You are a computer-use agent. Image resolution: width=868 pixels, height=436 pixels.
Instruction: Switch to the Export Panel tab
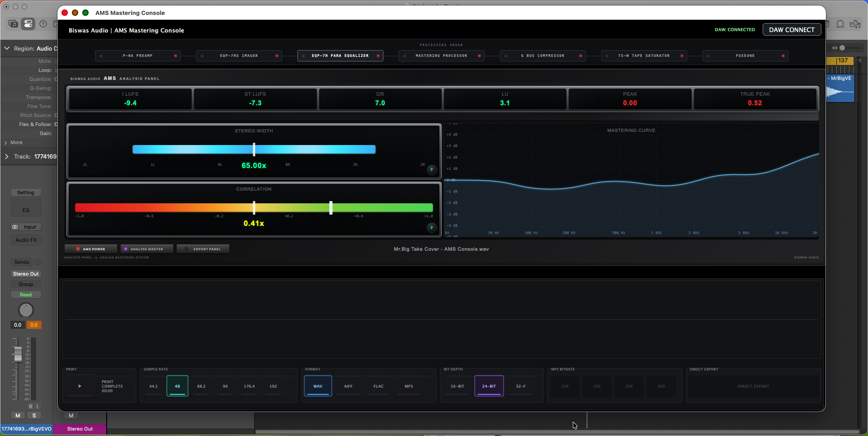point(203,249)
